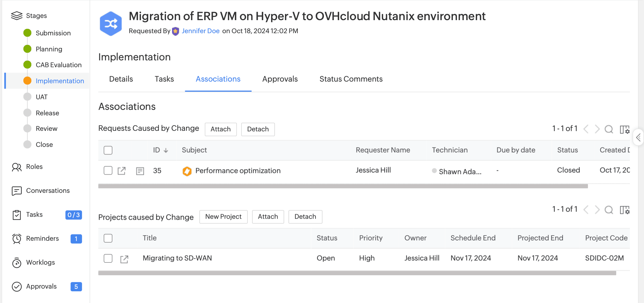Go to next page of requests list
Screen dimensions: 644x303
tap(597, 129)
